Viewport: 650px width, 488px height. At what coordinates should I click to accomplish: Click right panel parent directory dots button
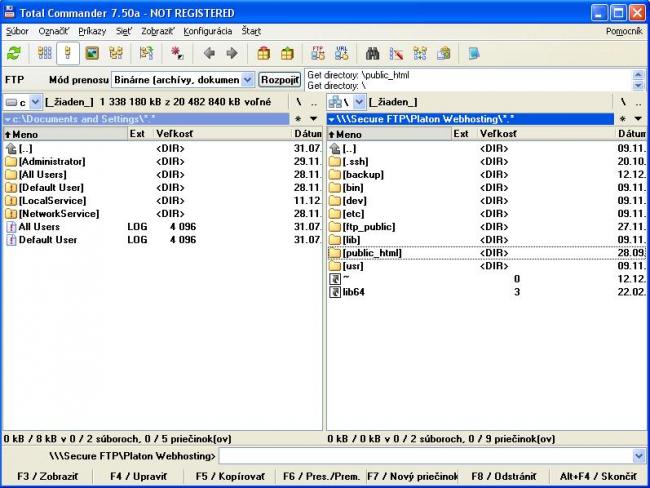pos(639,102)
